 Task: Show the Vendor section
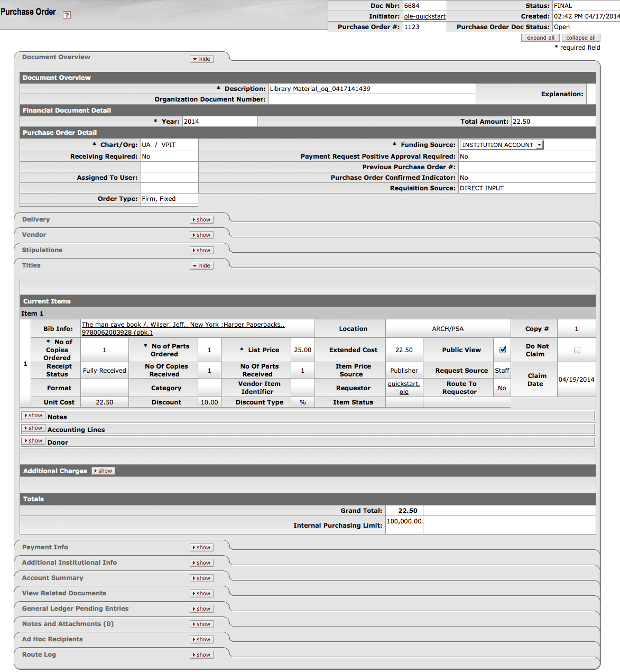pos(201,235)
